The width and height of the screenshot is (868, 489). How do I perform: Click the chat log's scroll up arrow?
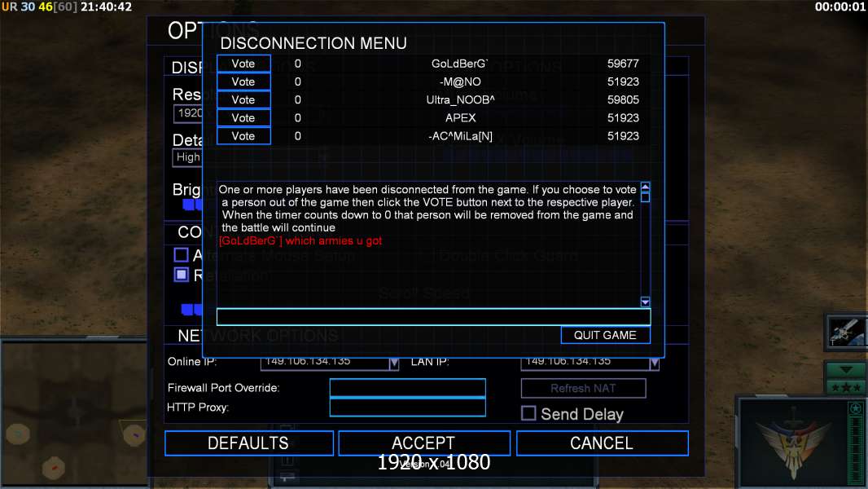tap(645, 187)
